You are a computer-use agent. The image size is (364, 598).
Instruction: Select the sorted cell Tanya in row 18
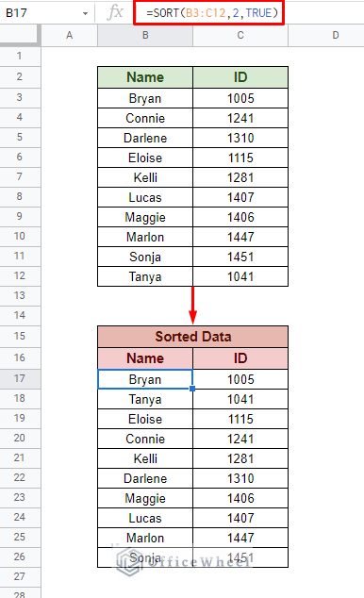pyautogui.click(x=145, y=399)
